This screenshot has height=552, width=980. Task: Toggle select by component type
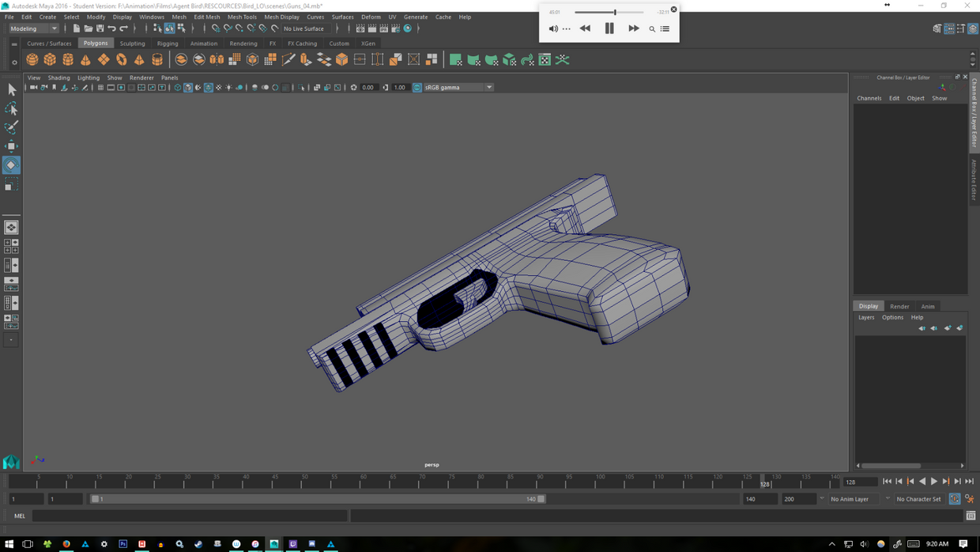pos(181,28)
